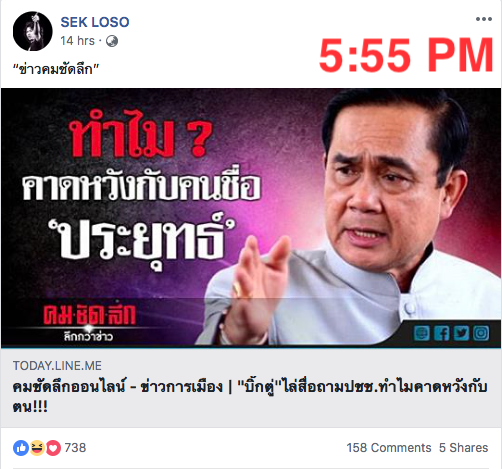The image size is (502, 469).
Task: View the 158 Comments thread
Action: 389,448
